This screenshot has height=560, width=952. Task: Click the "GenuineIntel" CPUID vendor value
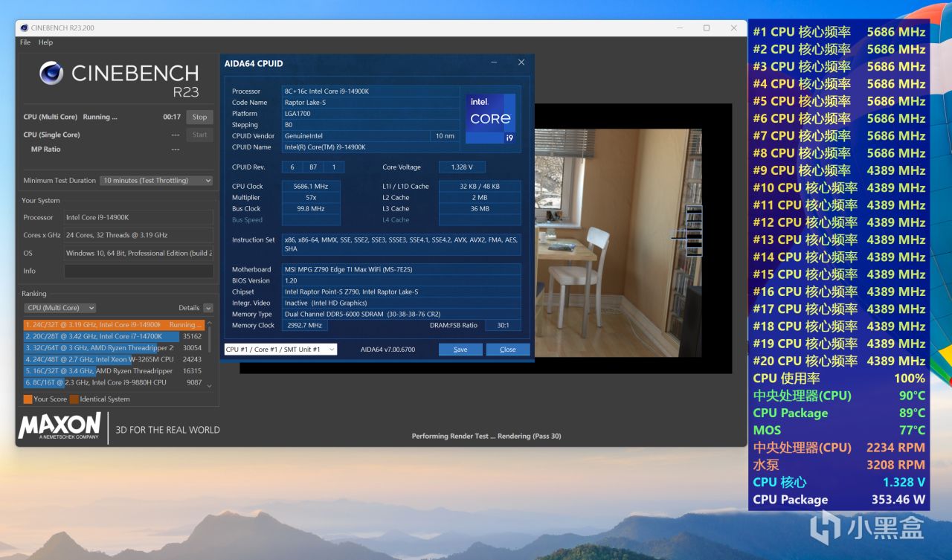tap(304, 136)
